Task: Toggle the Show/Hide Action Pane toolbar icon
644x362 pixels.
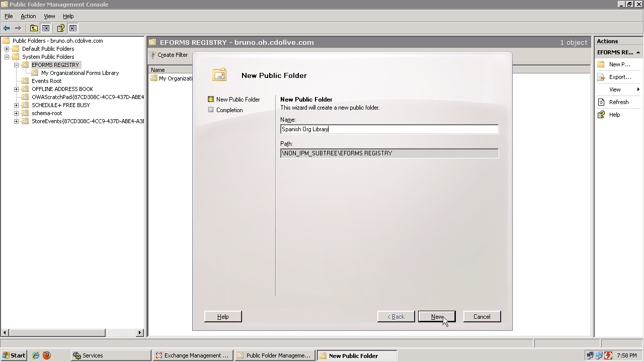Action: click(x=73, y=28)
